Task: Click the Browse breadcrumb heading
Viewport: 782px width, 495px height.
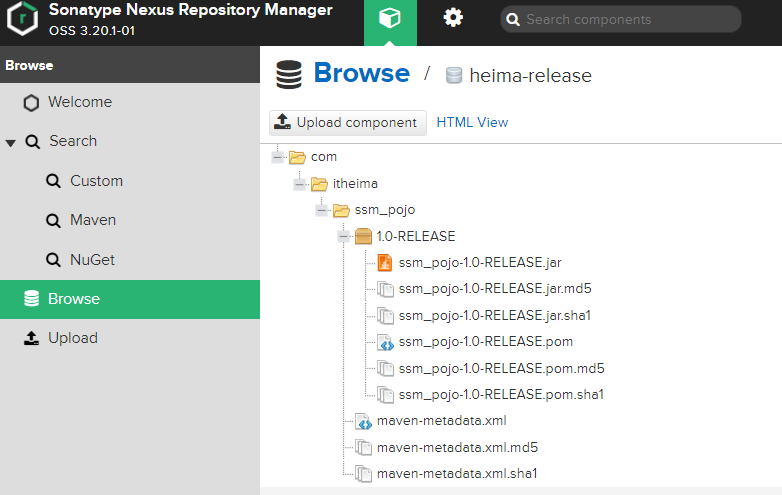Action: [362, 73]
